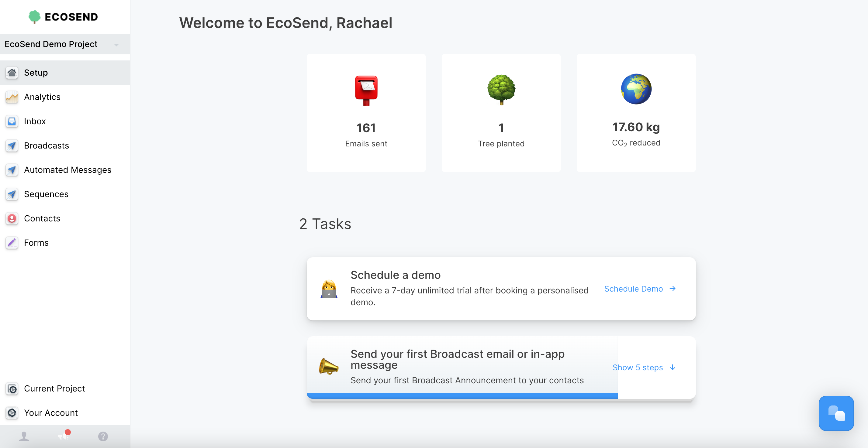This screenshot has height=448, width=868.
Task: Open Broadcasts section
Action: point(46,145)
